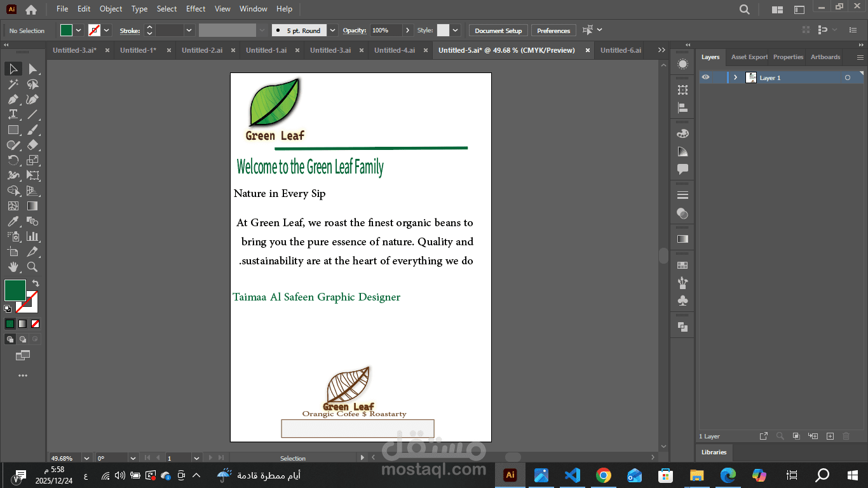Open the Pathfinder panel icon in dock
The width and height of the screenshot is (868, 488).
click(682, 327)
